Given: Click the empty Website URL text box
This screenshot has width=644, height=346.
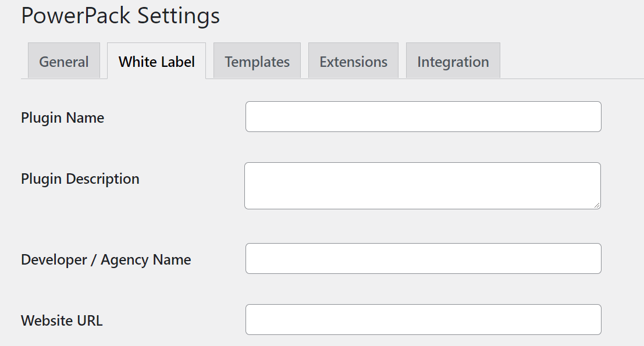Looking at the screenshot, I should [423, 319].
